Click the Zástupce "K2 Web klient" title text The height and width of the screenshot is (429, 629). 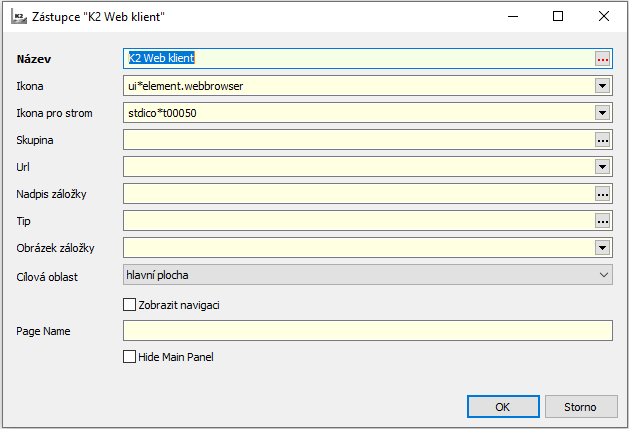pos(98,17)
